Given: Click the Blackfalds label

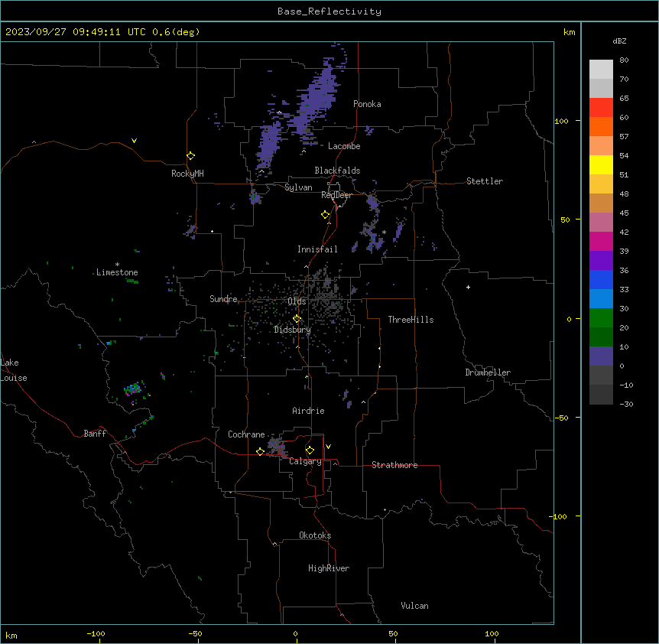Looking at the screenshot, I should tap(337, 171).
